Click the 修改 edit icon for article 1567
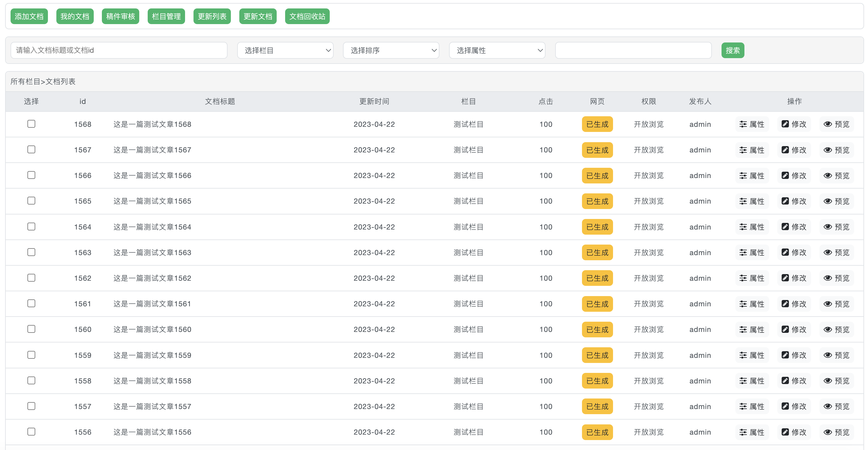Screen dimensions: 868x450 click(785, 150)
